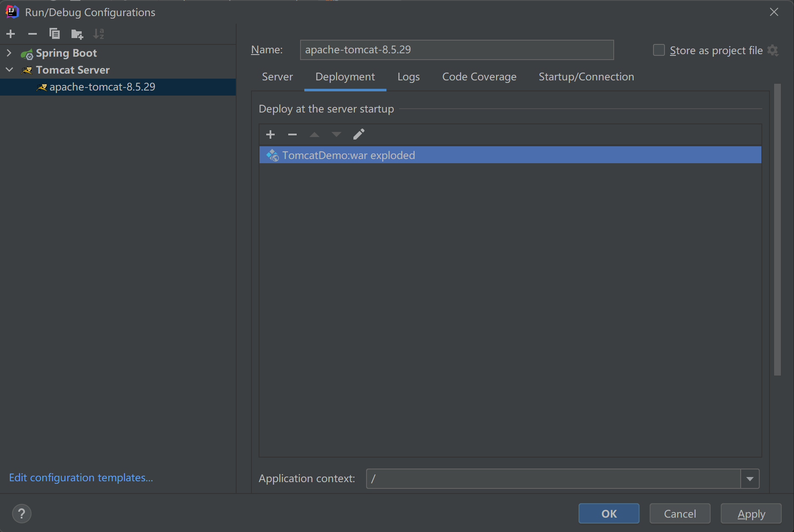Open project file storage gear settings
794x532 pixels.
(773, 50)
